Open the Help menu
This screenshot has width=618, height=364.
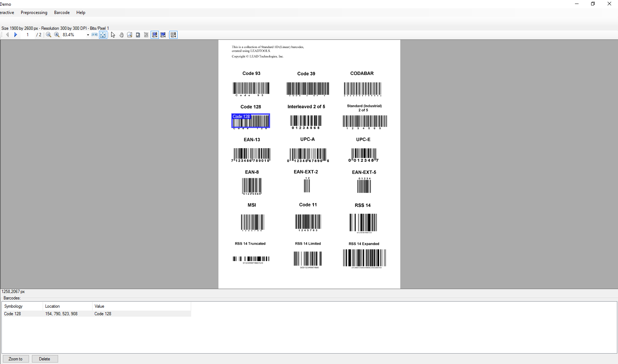[x=81, y=13]
